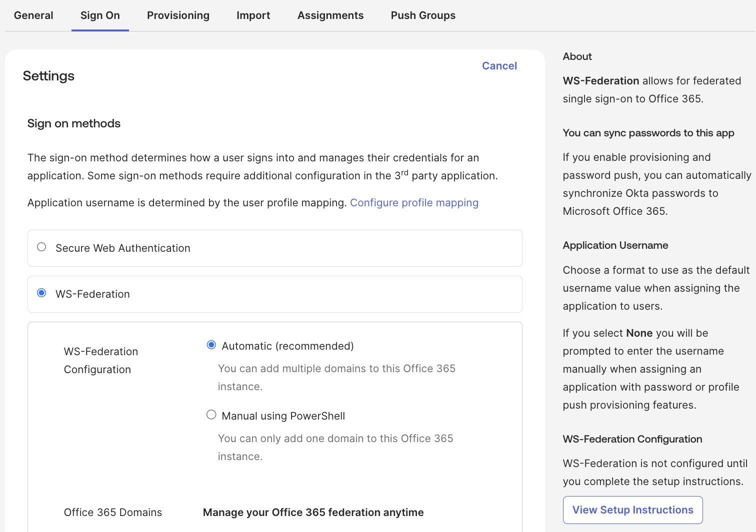Open the Assignments tab
Image resolution: width=756 pixels, height=532 pixels.
point(330,15)
